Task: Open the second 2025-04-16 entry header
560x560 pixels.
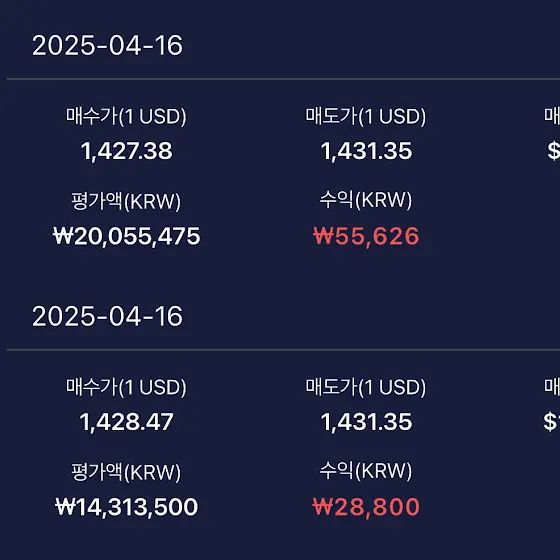Action: pyautogui.click(x=108, y=316)
